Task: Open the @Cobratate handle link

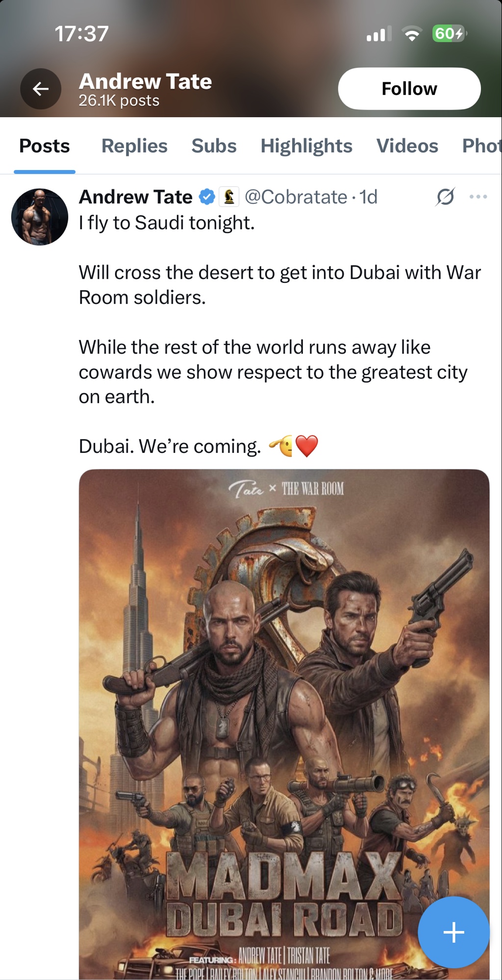Action: [296, 197]
